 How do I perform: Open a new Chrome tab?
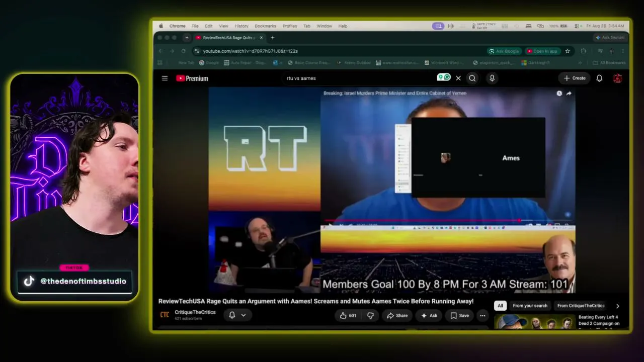tap(273, 38)
